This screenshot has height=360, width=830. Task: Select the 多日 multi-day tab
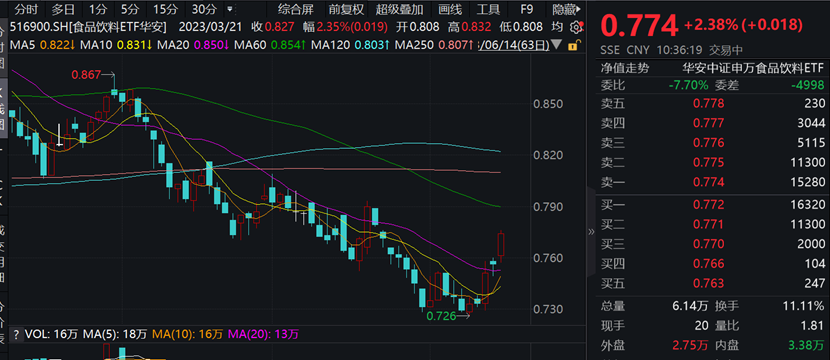tap(64, 9)
